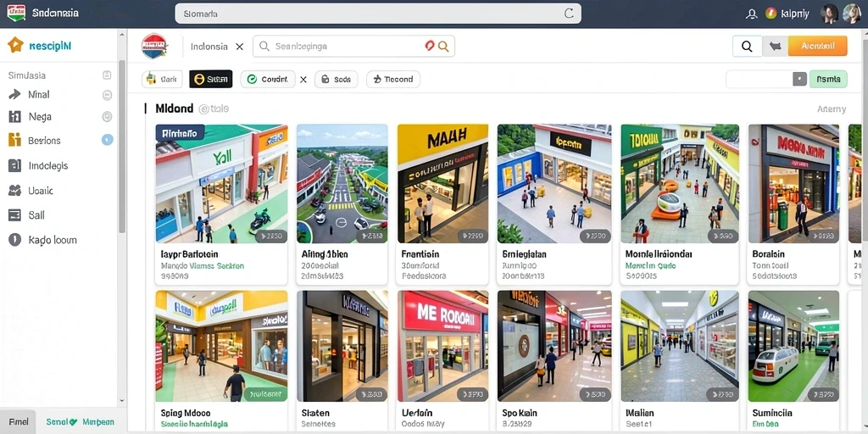Toggle the blue indicator beside Besrions
The height and width of the screenshot is (434, 868).
click(108, 140)
